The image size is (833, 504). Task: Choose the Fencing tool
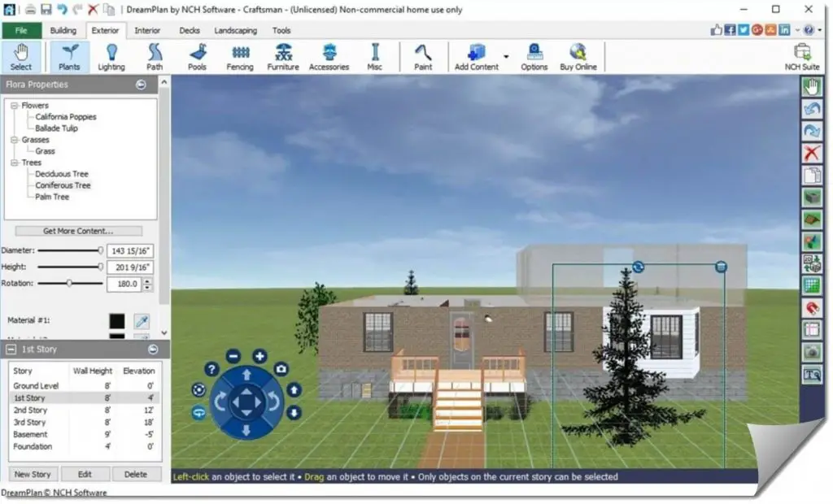point(239,56)
